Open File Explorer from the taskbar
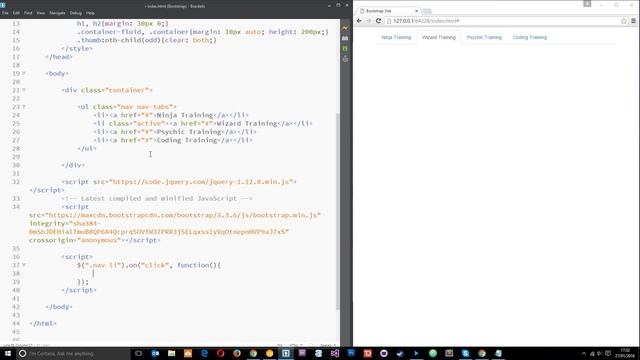Image resolution: width=640 pixels, height=360 pixels. [171, 353]
